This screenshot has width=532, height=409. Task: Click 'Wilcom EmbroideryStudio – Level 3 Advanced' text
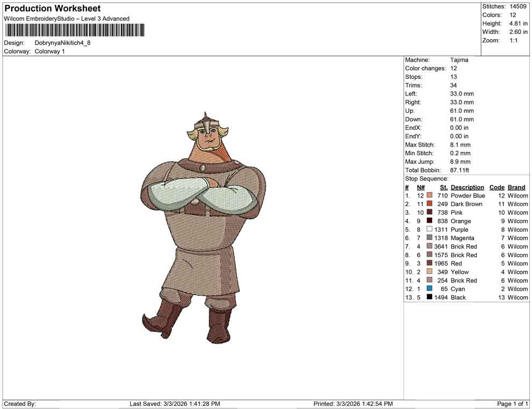click(x=67, y=19)
